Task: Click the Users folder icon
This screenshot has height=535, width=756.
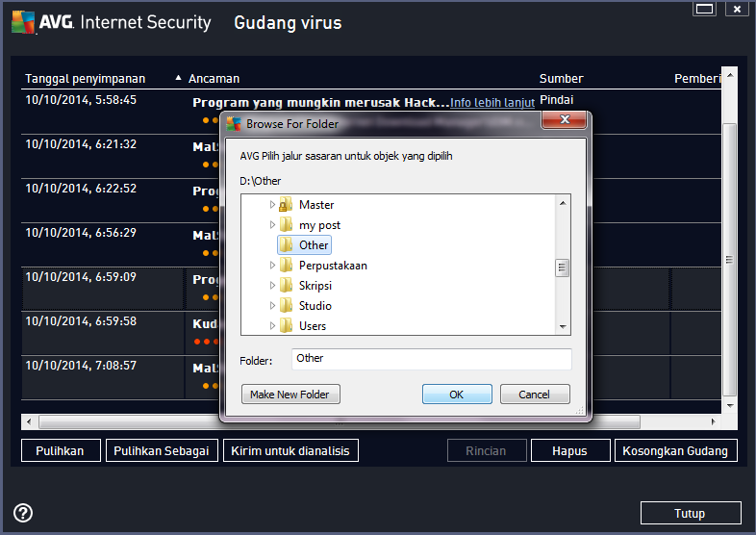Action: click(286, 325)
